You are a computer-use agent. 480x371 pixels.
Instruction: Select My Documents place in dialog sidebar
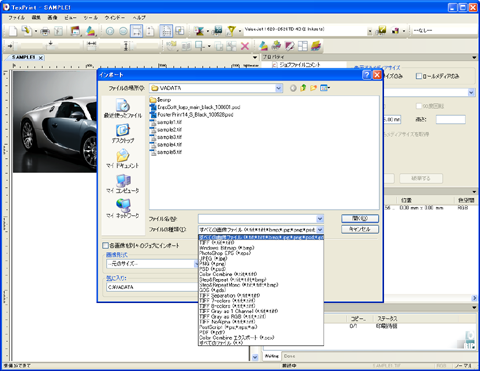123,159
